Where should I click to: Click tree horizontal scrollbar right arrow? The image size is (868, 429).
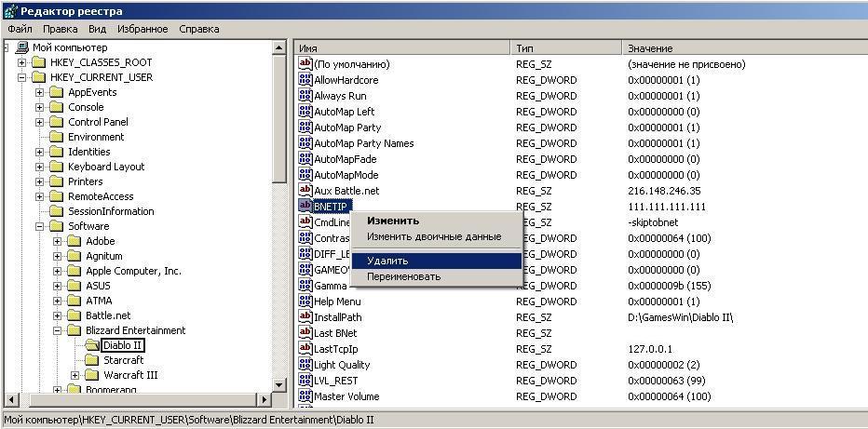[265, 399]
